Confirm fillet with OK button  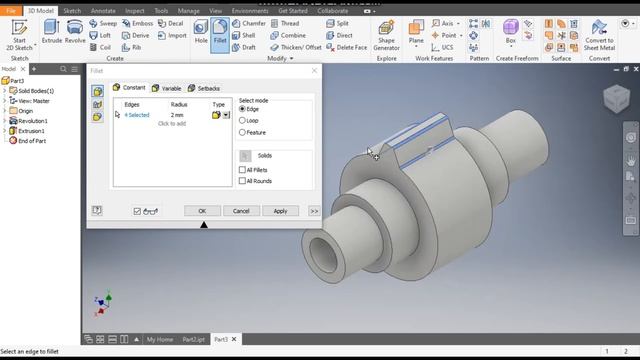202,211
